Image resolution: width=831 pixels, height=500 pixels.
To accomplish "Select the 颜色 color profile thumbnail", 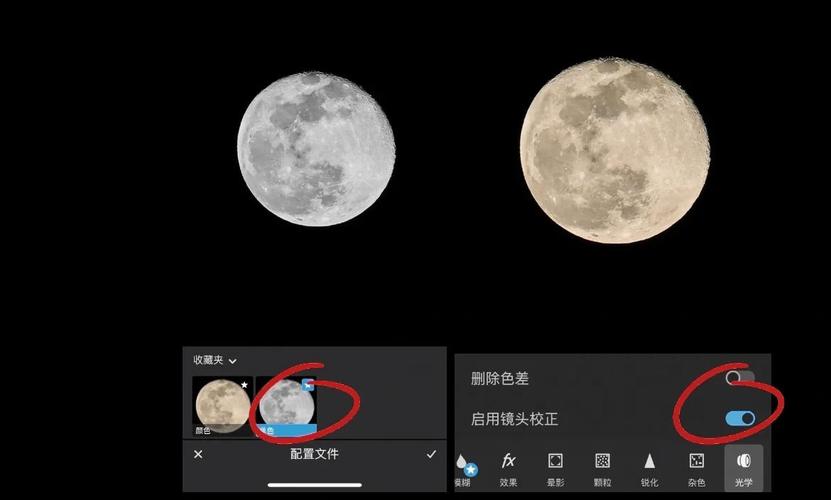I will point(223,406).
